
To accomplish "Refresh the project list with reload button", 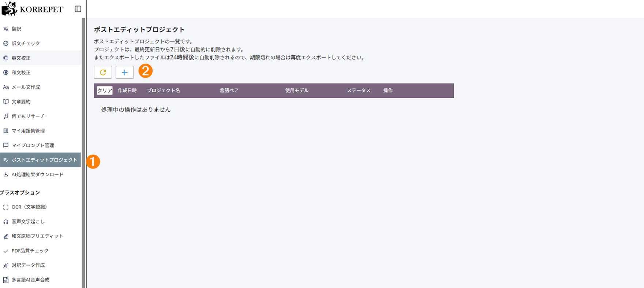I will click(x=103, y=72).
